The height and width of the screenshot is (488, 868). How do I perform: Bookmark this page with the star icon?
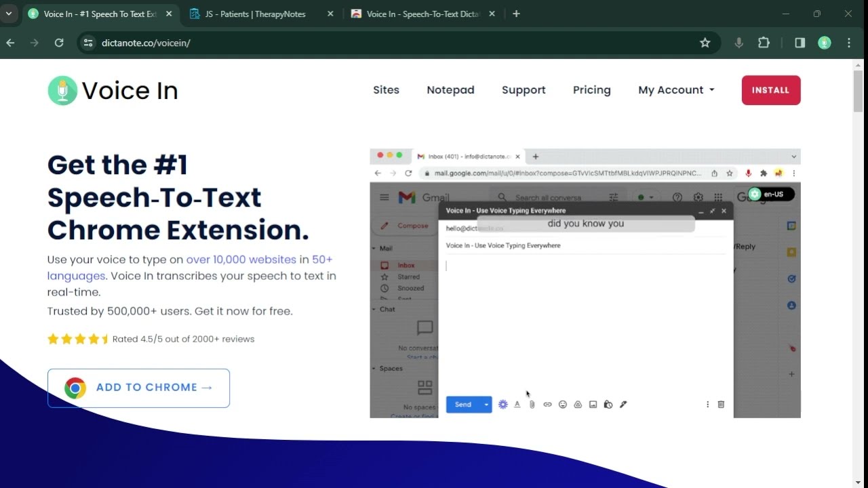coord(705,43)
